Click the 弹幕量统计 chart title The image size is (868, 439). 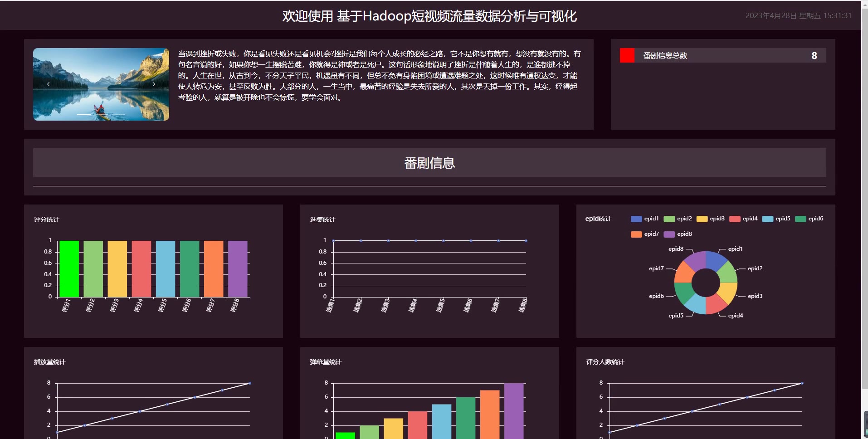[x=326, y=362]
